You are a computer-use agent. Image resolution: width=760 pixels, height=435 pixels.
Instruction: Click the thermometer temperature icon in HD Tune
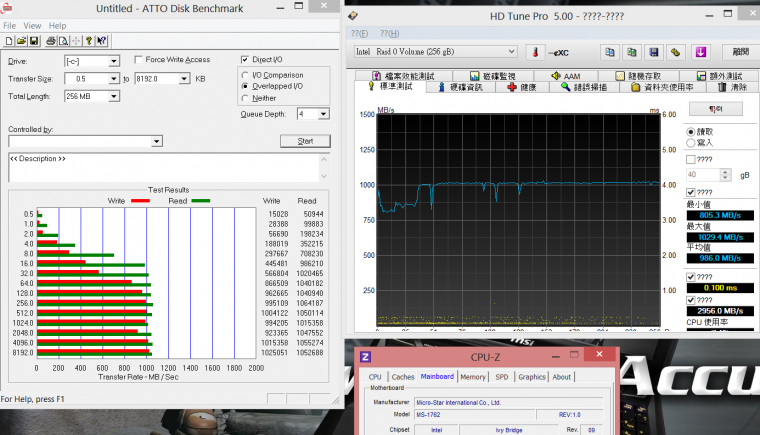tap(535, 52)
